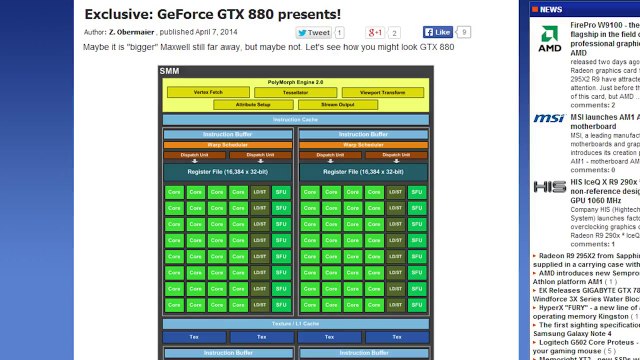
Task: Click the article intro sentence about Maxwell
Action: pos(269,47)
